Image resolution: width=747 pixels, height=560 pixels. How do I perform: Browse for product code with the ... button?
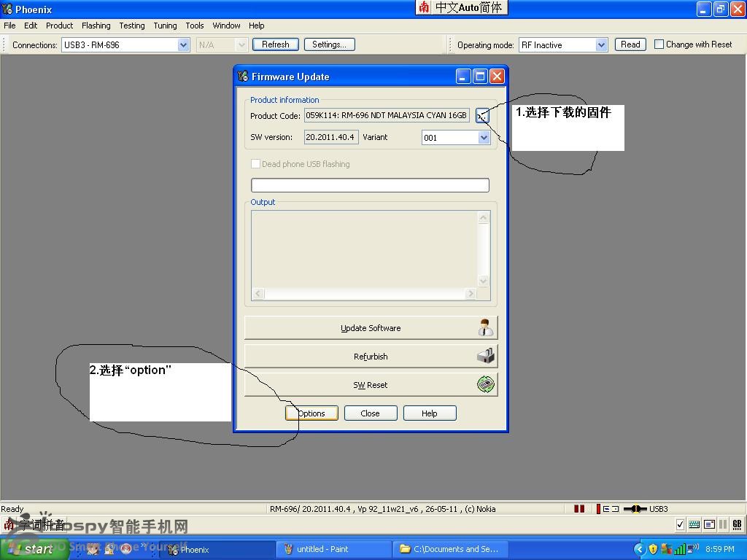pyautogui.click(x=482, y=116)
